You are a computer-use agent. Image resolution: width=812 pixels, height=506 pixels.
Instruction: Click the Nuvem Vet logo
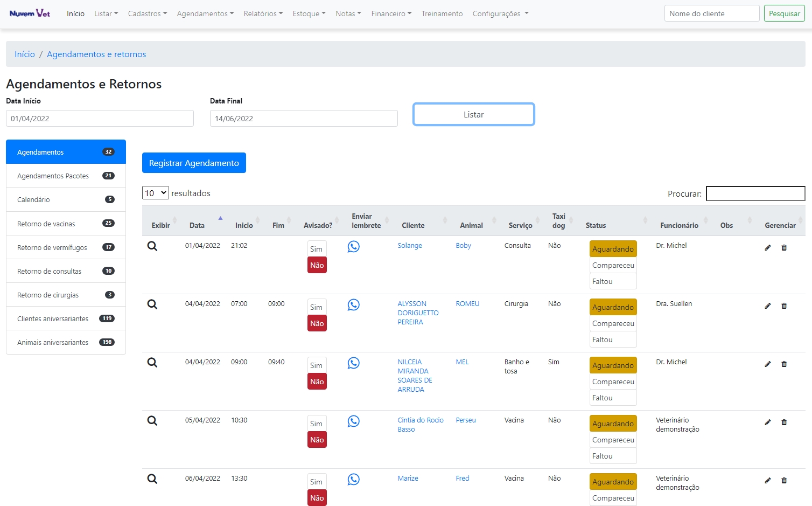tap(30, 13)
